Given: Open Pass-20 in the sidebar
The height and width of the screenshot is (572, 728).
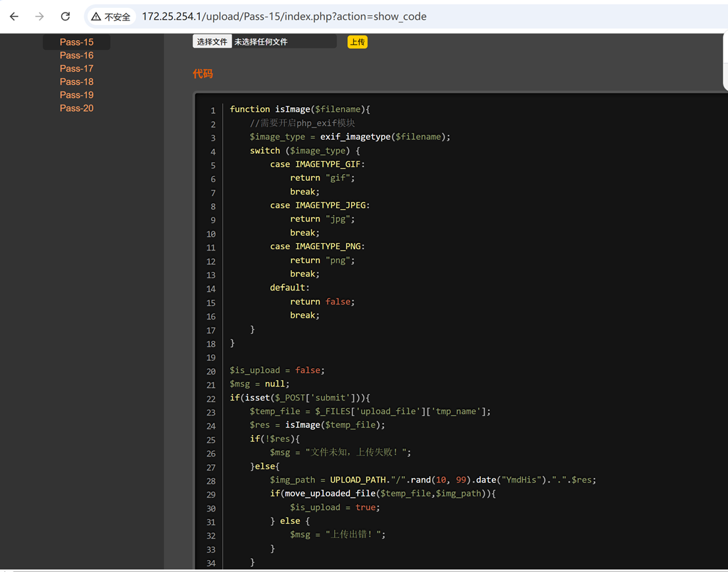Looking at the screenshot, I should click(76, 108).
